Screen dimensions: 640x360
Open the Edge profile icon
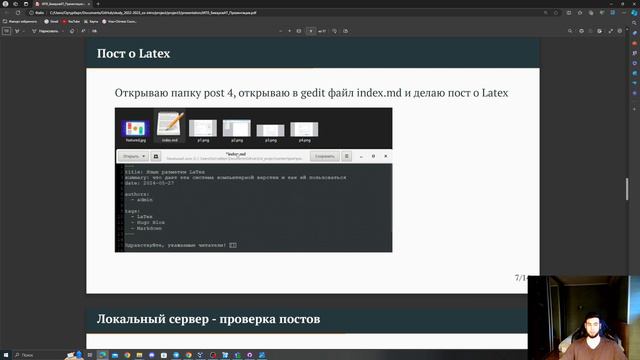6,4
